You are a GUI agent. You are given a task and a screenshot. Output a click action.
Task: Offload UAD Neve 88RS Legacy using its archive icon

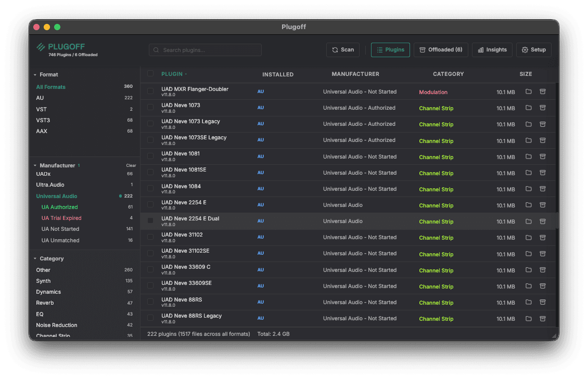point(543,319)
